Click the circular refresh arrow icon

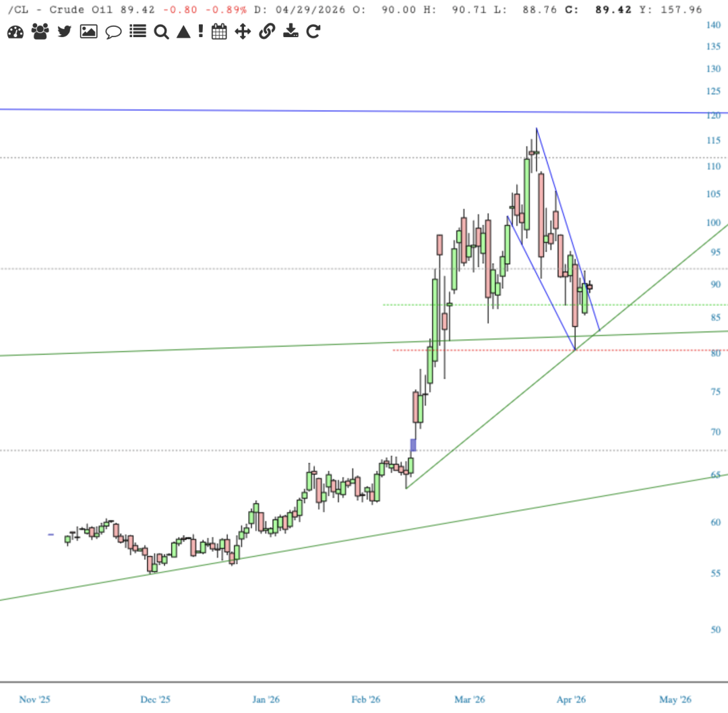[313, 32]
